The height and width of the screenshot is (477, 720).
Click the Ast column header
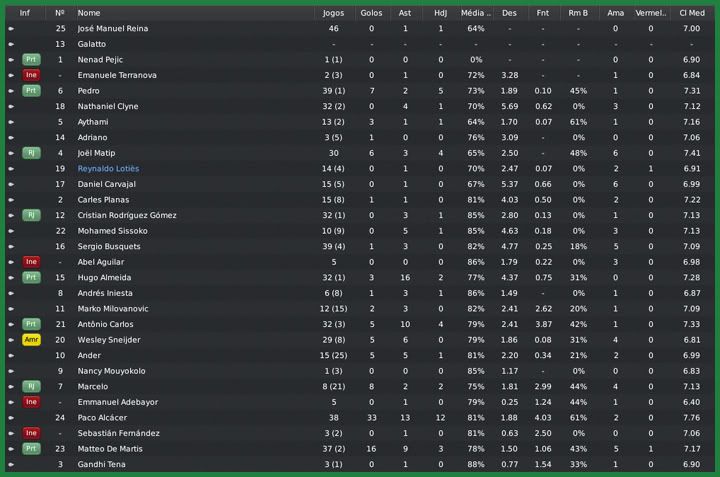404,13
